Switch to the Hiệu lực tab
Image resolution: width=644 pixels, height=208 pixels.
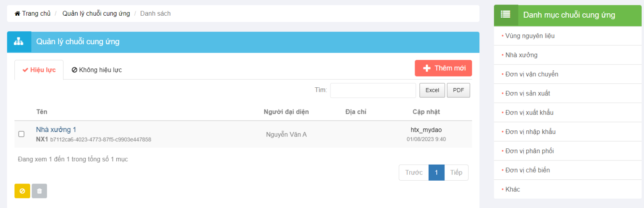point(39,70)
